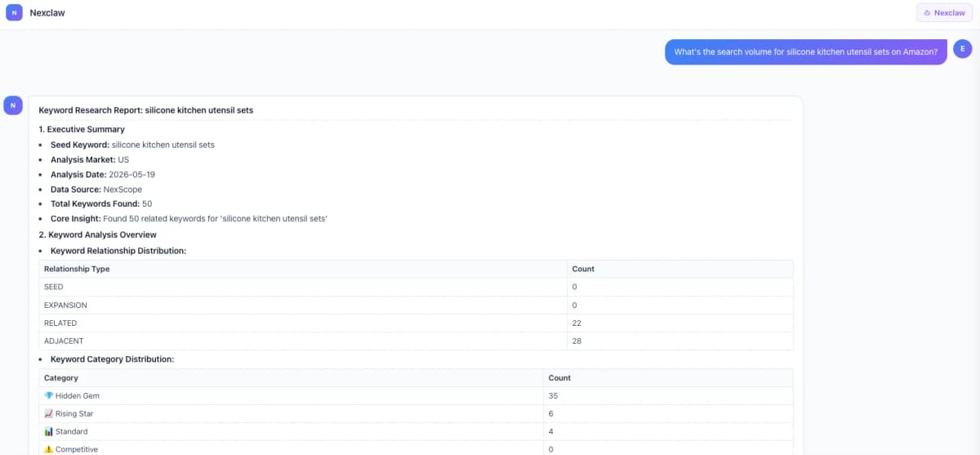Viewport: 980px width, 455px height.
Task: Click the count 4 for Standard
Action: coord(551,431)
